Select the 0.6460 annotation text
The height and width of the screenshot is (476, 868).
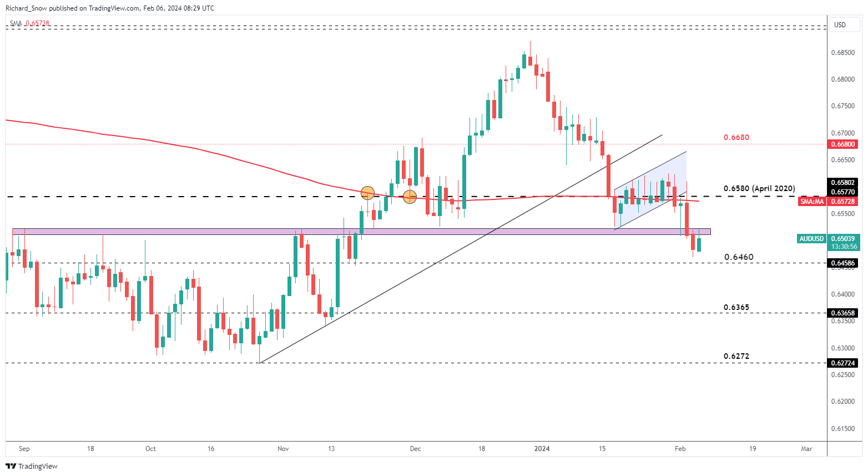coord(739,257)
